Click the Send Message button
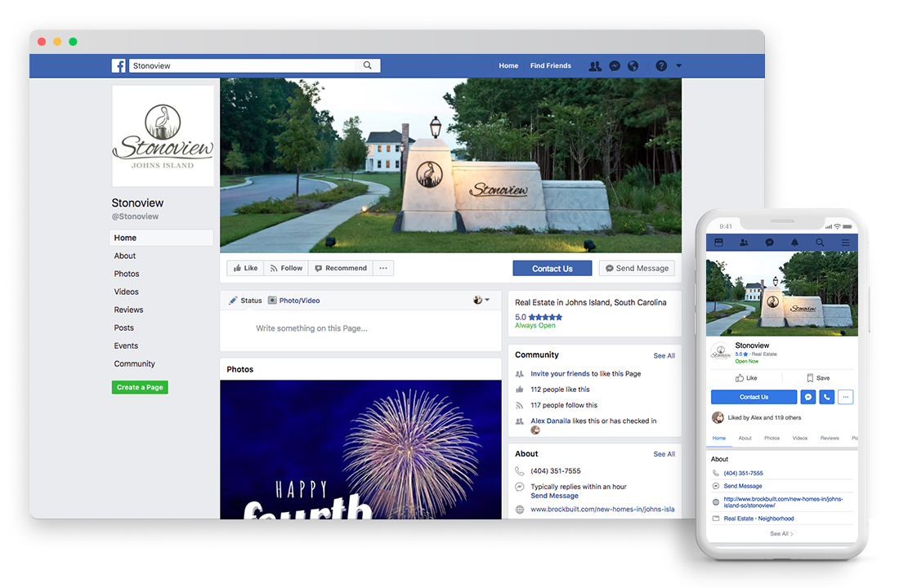899x588 pixels. click(637, 268)
